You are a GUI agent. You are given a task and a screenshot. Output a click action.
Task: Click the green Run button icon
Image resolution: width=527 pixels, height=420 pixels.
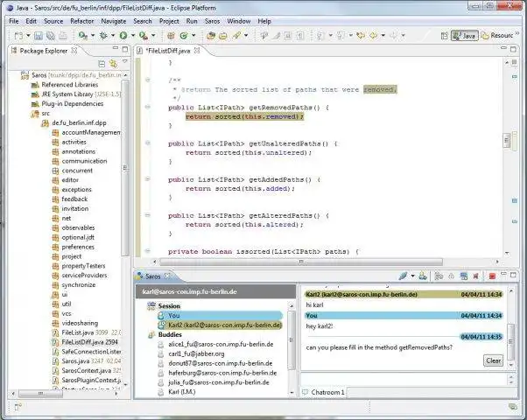[123, 36]
